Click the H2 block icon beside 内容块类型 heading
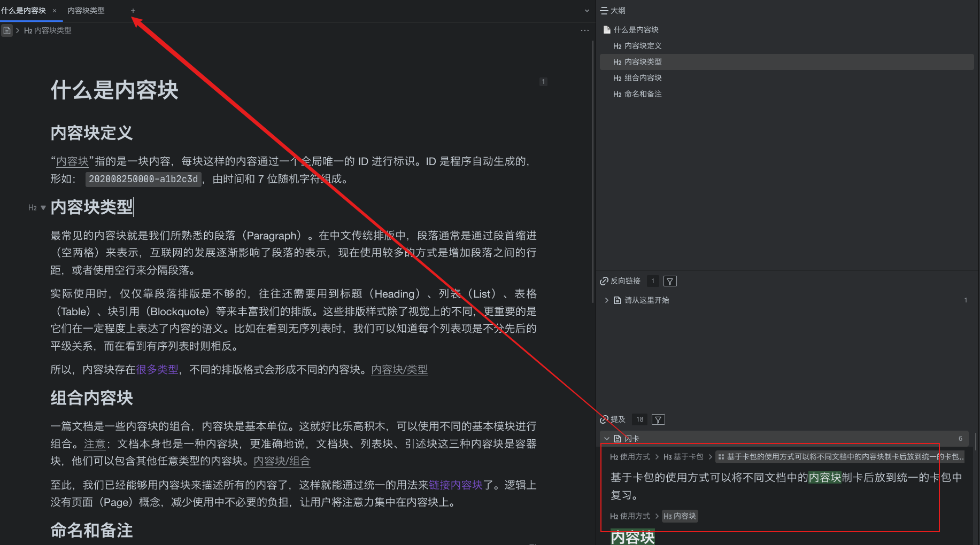 [x=33, y=208]
